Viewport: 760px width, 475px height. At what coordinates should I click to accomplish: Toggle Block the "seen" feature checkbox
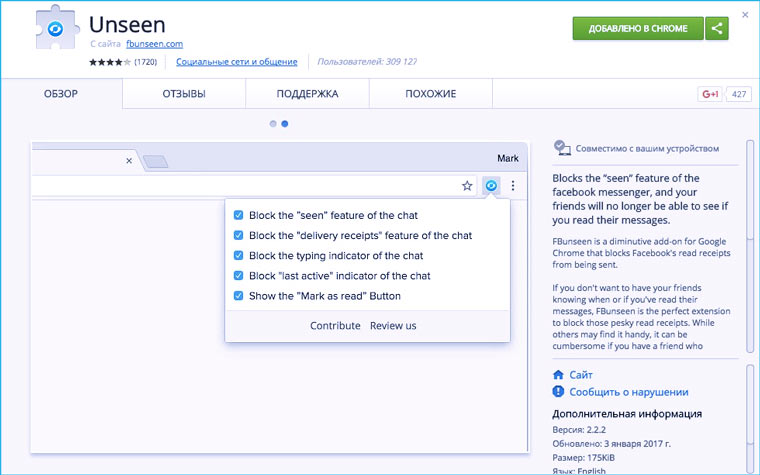[238, 215]
